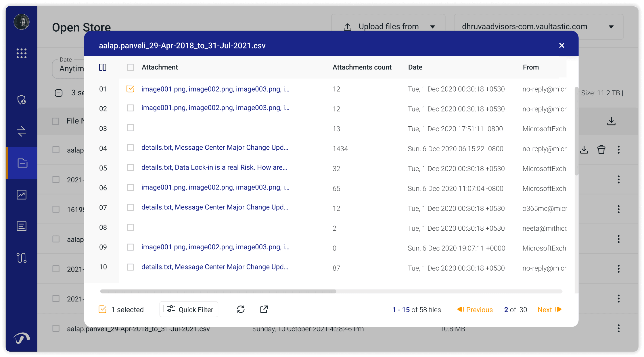Open the shield user icon in sidebar
Viewport: 644px width, 357px height.
pos(22,100)
